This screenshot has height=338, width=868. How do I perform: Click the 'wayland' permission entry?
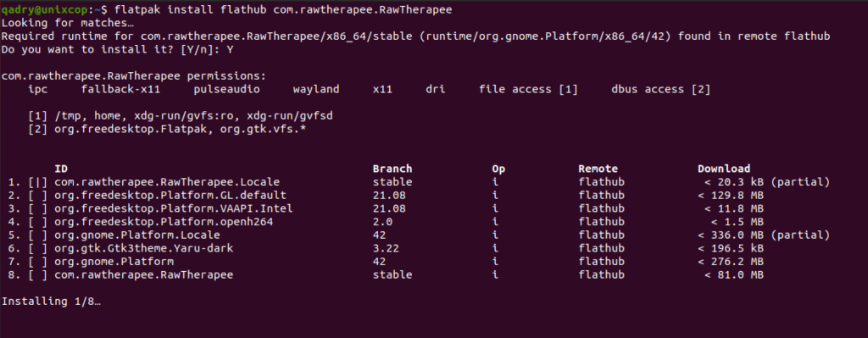tap(317, 89)
